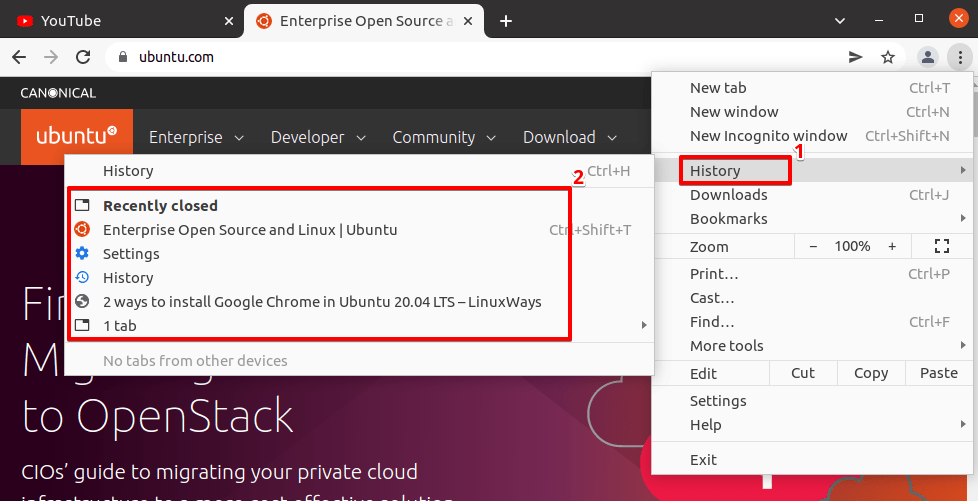The height and width of the screenshot is (501, 978).
Task: Expand the Bookmarks submenu
Action: tap(812, 218)
